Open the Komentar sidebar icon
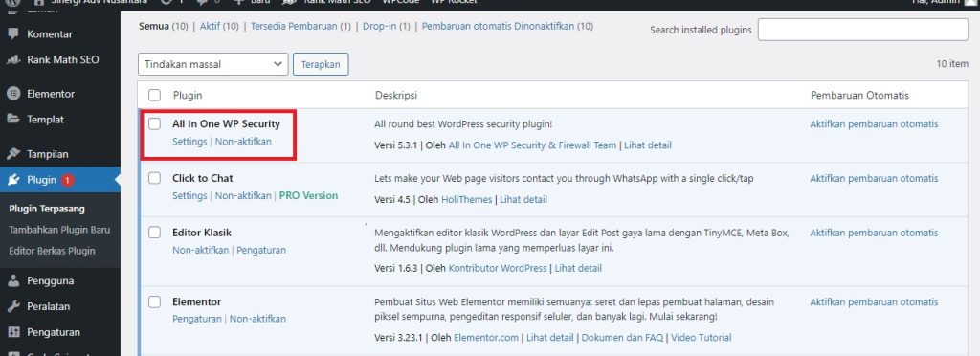This screenshot has width=980, height=356. tap(13, 34)
